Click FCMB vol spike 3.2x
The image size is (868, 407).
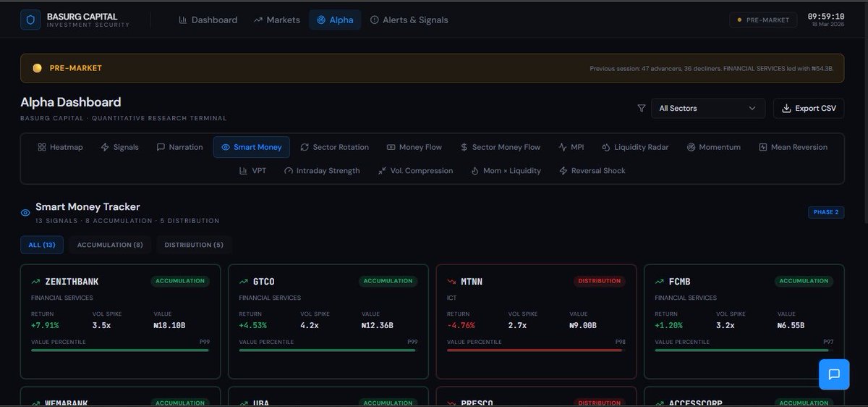pyautogui.click(x=726, y=325)
